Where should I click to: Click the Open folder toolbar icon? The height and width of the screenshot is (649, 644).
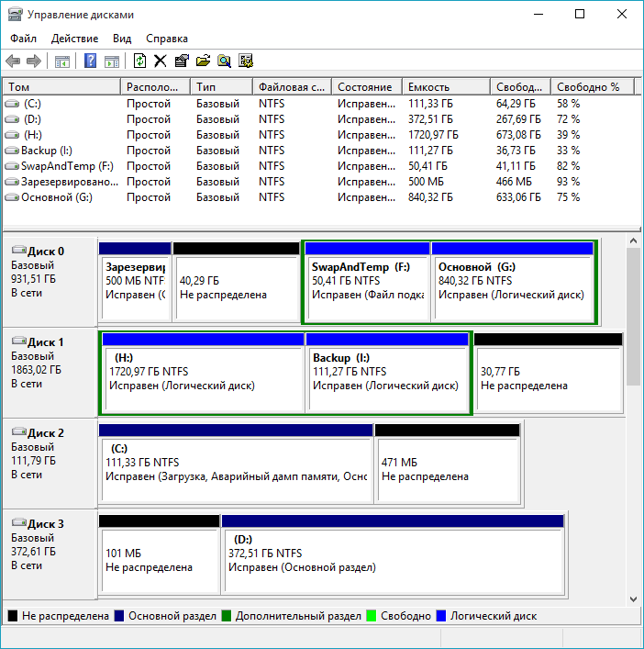click(x=203, y=61)
